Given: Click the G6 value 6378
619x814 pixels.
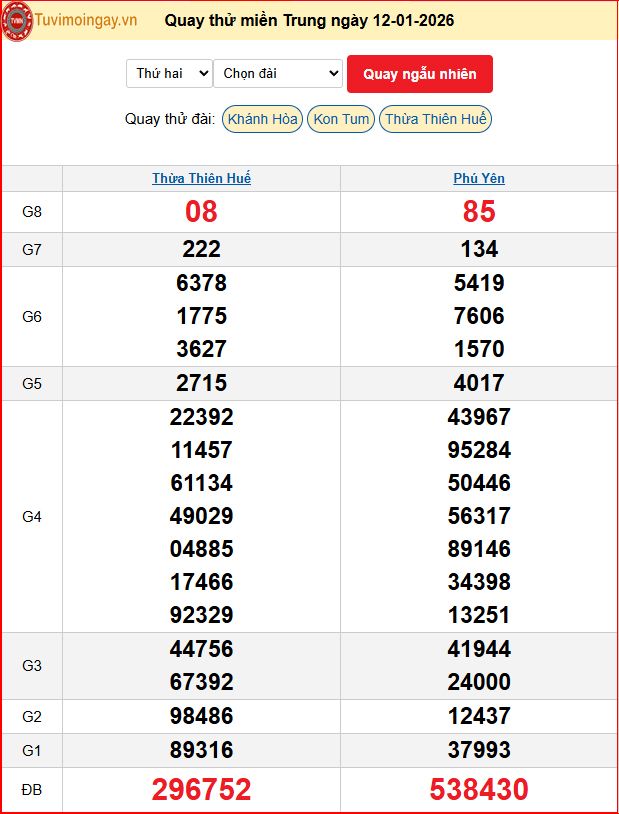Looking at the screenshot, I should point(201,283).
